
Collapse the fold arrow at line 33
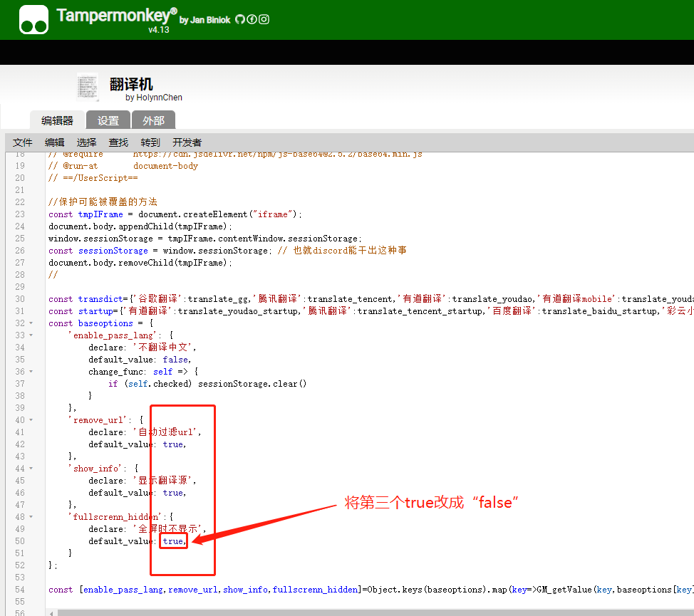pos(31,335)
